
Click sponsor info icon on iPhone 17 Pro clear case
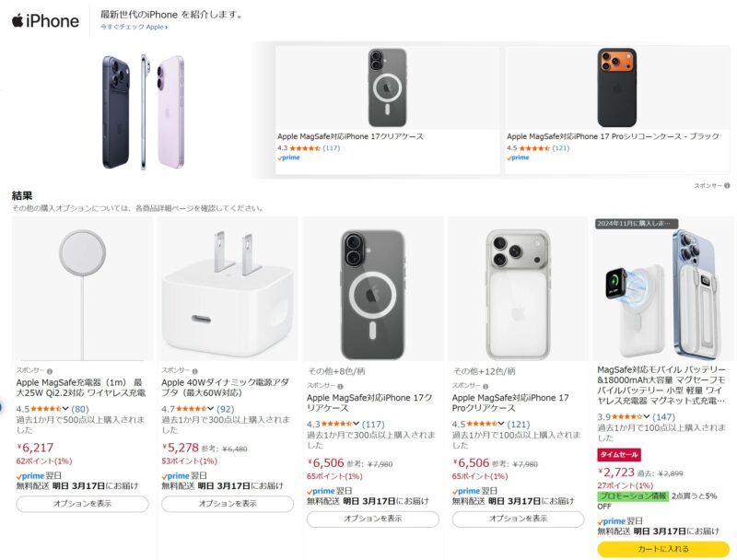(x=485, y=385)
